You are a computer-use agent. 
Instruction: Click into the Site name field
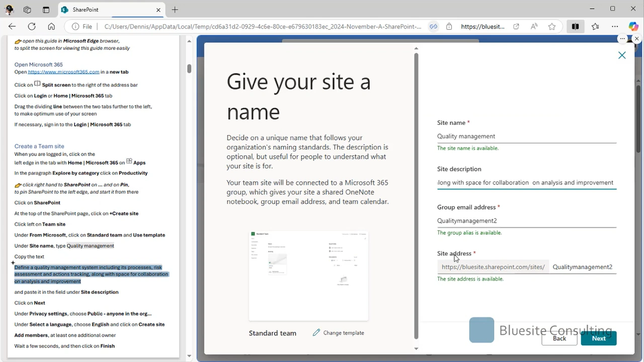[x=526, y=136]
